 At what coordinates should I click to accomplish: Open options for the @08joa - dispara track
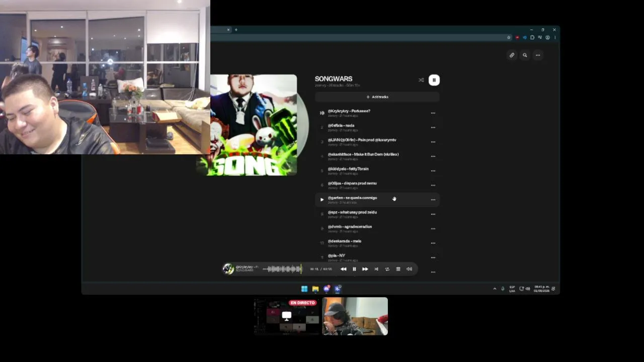pyautogui.click(x=433, y=186)
